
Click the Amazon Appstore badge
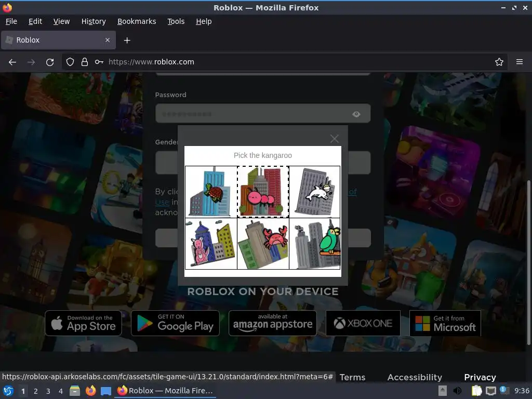pyautogui.click(x=272, y=323)
